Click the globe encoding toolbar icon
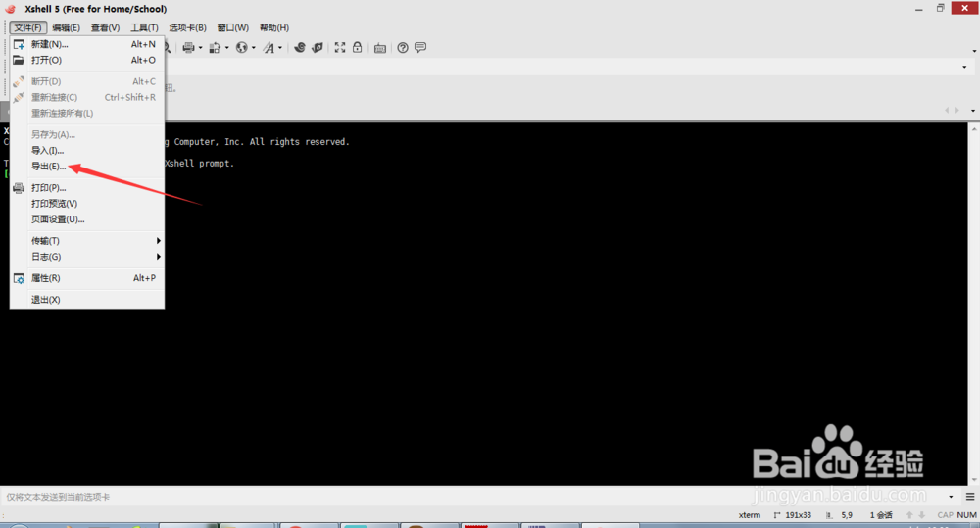This screenshot has height=528, width=980. (241, 47)
